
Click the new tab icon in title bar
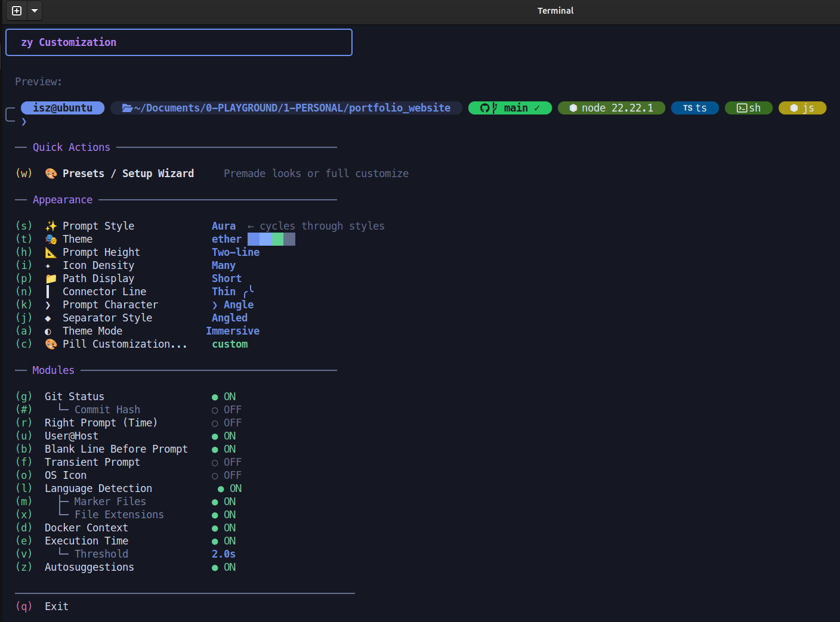coord(17,11)
